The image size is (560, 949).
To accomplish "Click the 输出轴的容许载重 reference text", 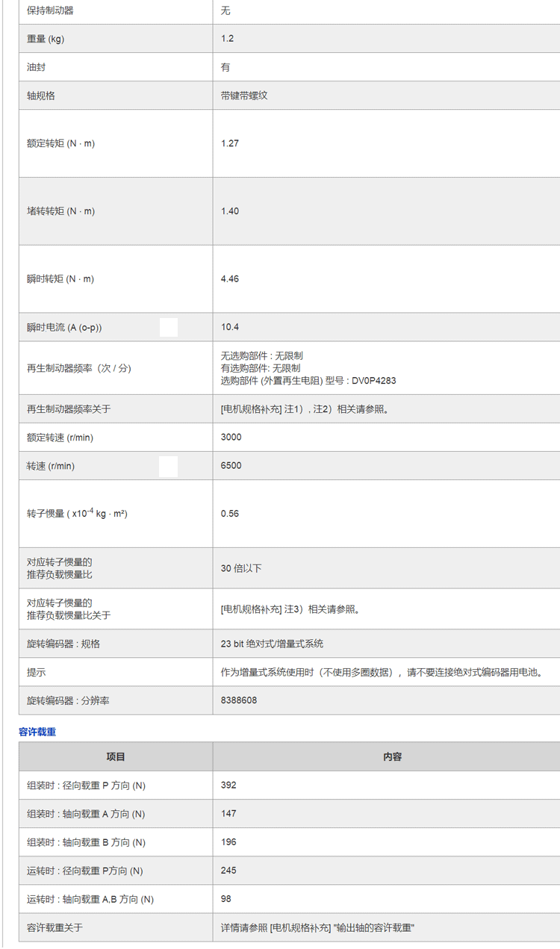I will point(317,927).
